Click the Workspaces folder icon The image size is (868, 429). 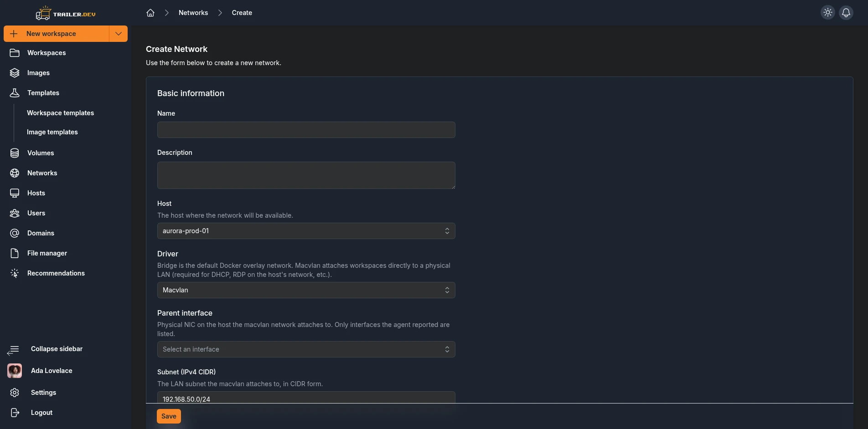[15, 53]
